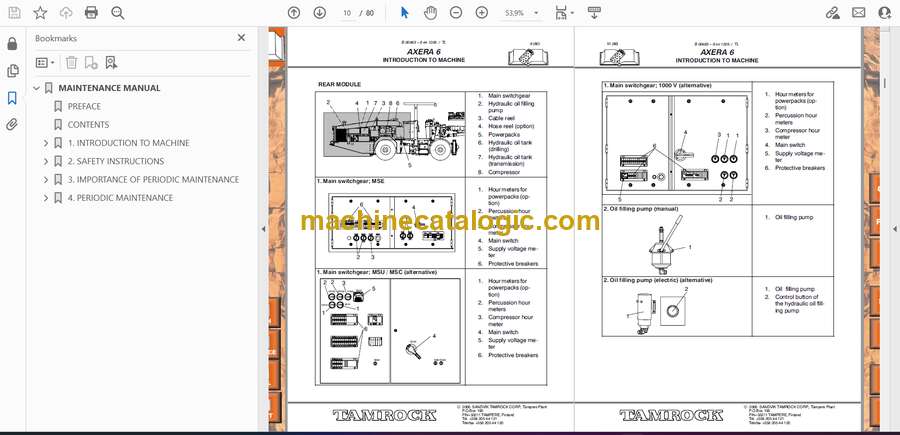
Task: Expand 2. SAFETY INSTRUCTIONS bookmark
Action: (x=46, y=161)
